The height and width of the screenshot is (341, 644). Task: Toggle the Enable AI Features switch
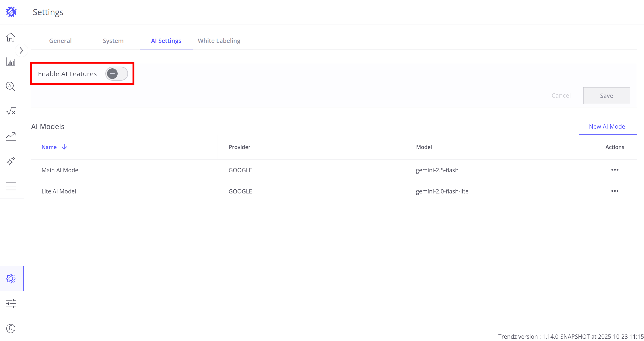point(117,74)
